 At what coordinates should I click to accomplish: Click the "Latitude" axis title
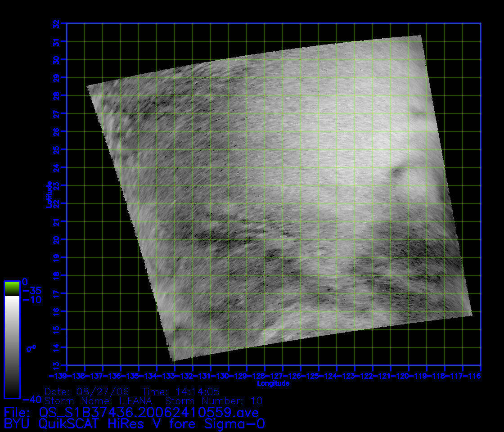pyautogui.click(x=49, y=194)
